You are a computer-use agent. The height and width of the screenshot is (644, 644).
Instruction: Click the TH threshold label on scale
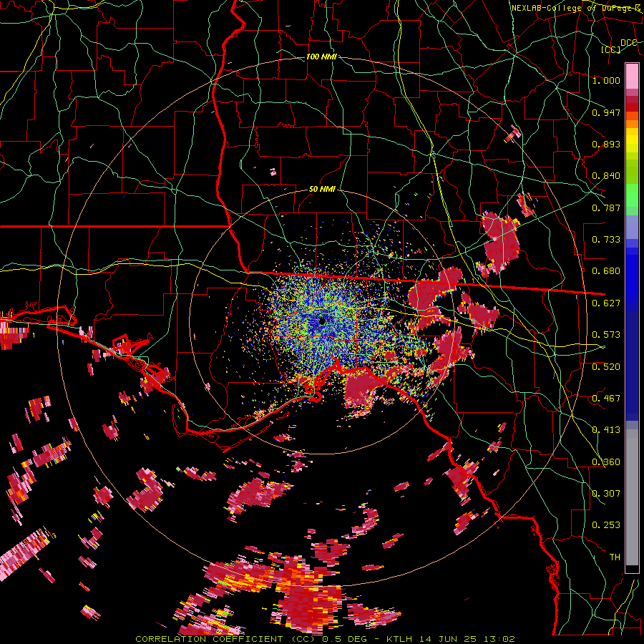(x=615, y=557)
